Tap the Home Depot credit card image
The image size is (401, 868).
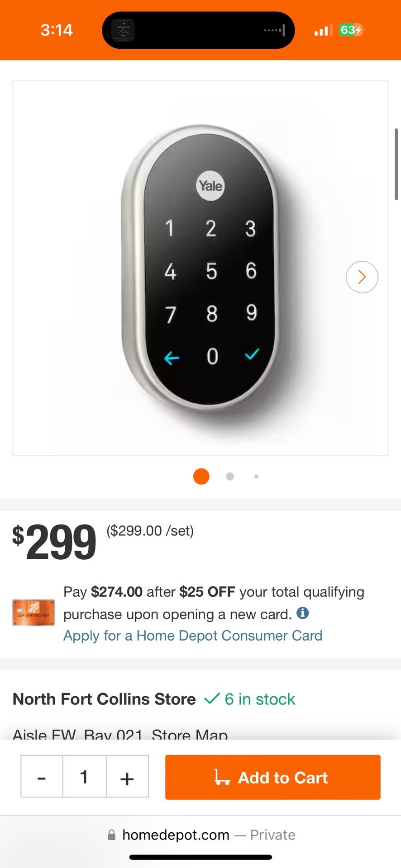[x=33, y=613]
